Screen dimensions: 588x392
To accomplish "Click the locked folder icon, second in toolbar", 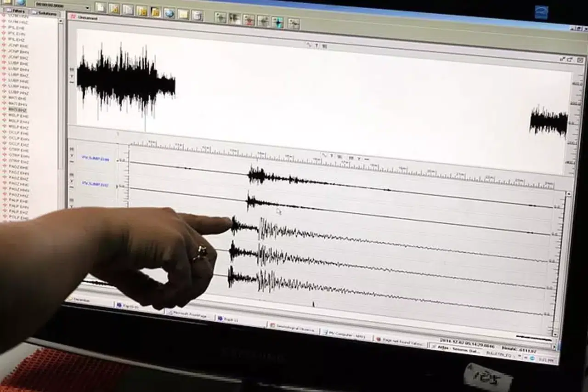I will pyautogui.click(x=113, y=8).
